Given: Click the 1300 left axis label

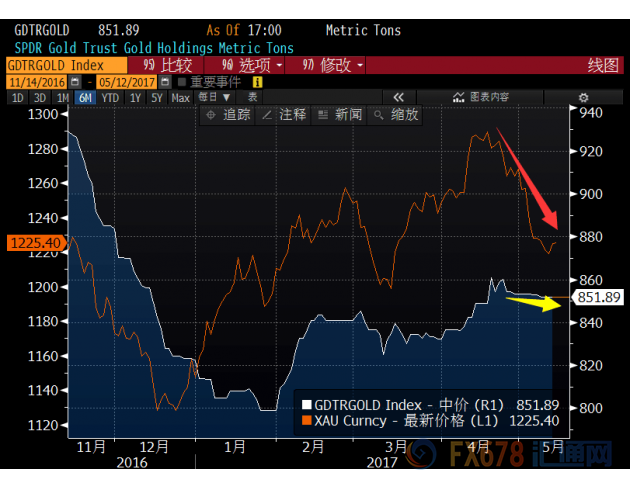Looking at the screenshot, I should (x=43, y=114).
